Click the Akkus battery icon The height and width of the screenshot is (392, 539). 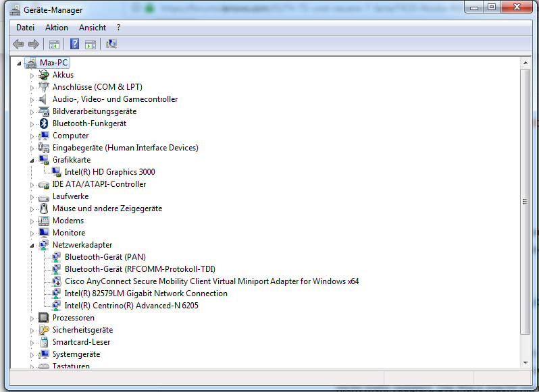click(44, 75)
